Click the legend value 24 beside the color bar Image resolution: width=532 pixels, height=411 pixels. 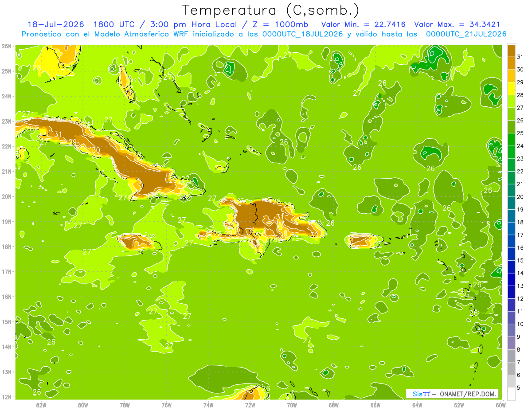tap(520, 146)
